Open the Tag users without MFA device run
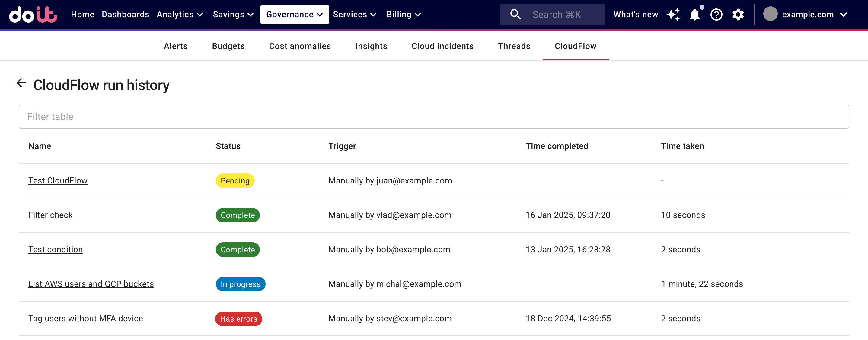 coord(86,318)
